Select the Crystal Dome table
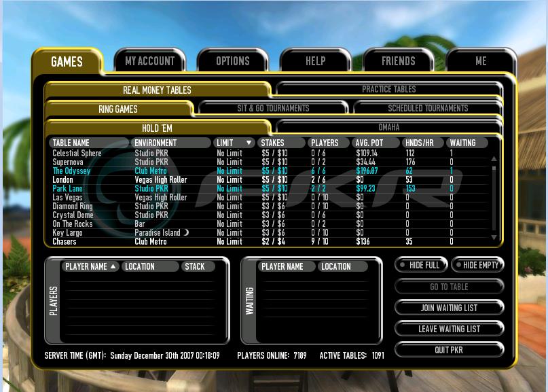548x392 pixels. [269, 215]
